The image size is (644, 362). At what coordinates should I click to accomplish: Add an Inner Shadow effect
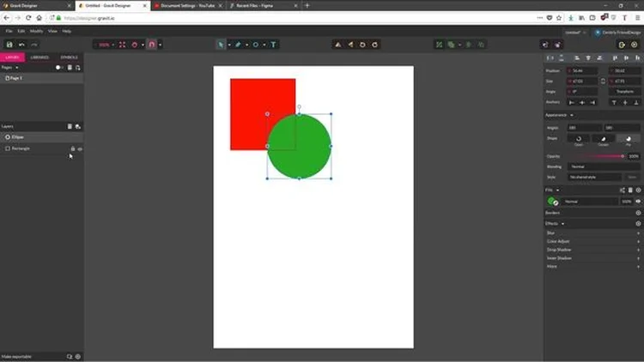(x=638, y=258)
